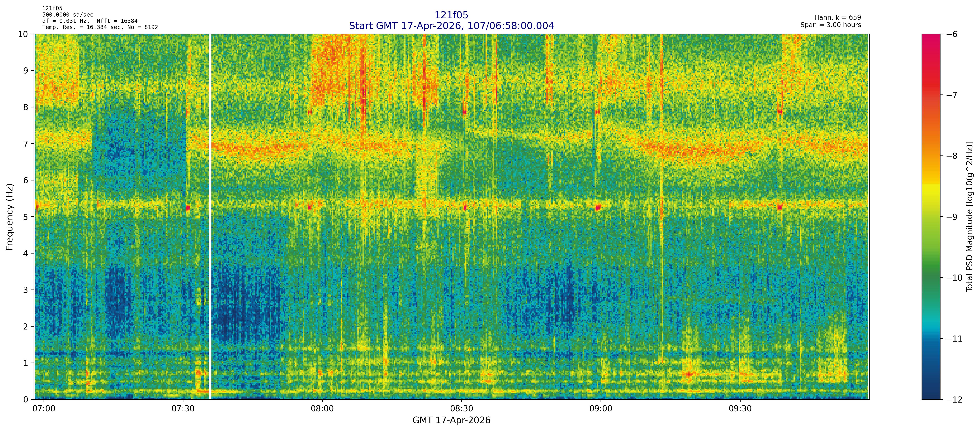Click the 07:00 time axis tick label
Screen dimensions: 980x431
44,409
